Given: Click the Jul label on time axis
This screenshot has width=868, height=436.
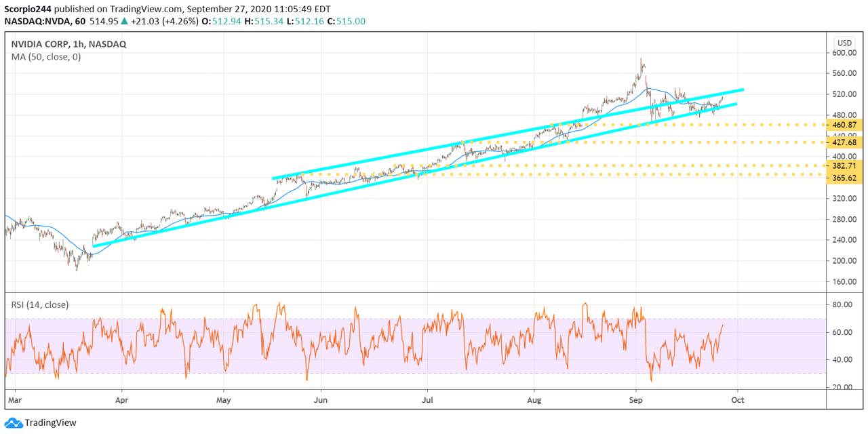Looking at the screenshot, I should (428, 400).
